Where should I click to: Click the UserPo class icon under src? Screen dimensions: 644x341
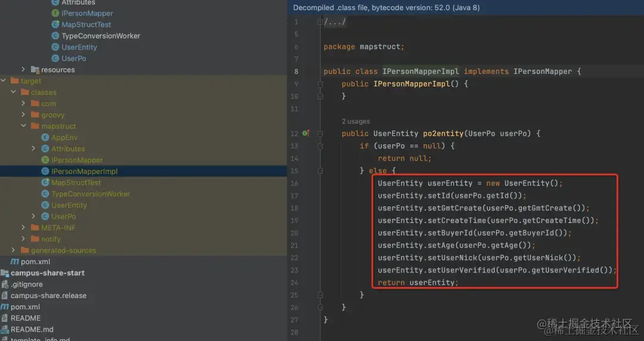[x=55, y=58]
